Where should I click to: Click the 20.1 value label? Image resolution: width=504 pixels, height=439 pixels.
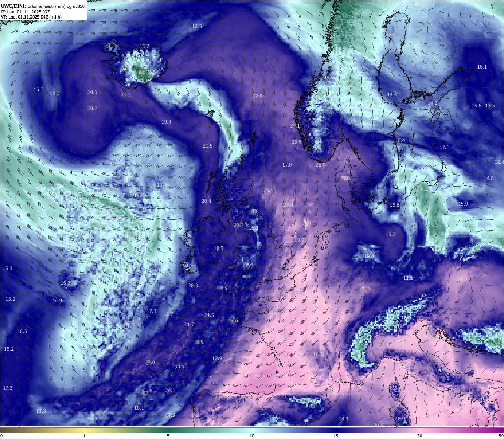[170, 391]
